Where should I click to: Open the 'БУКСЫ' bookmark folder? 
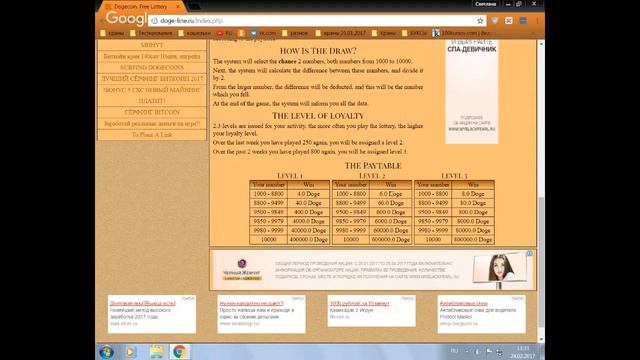[414, 33]
